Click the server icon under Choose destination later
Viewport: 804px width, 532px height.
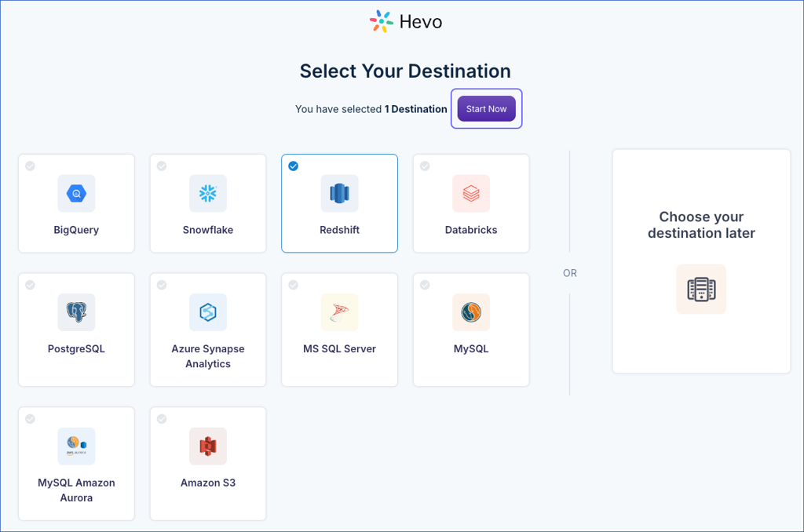(x=701, y=289)
